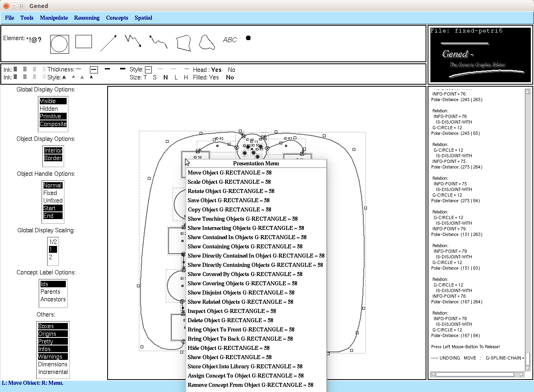
Task: Select the closed spline blob tool
Action: (207, 42)
